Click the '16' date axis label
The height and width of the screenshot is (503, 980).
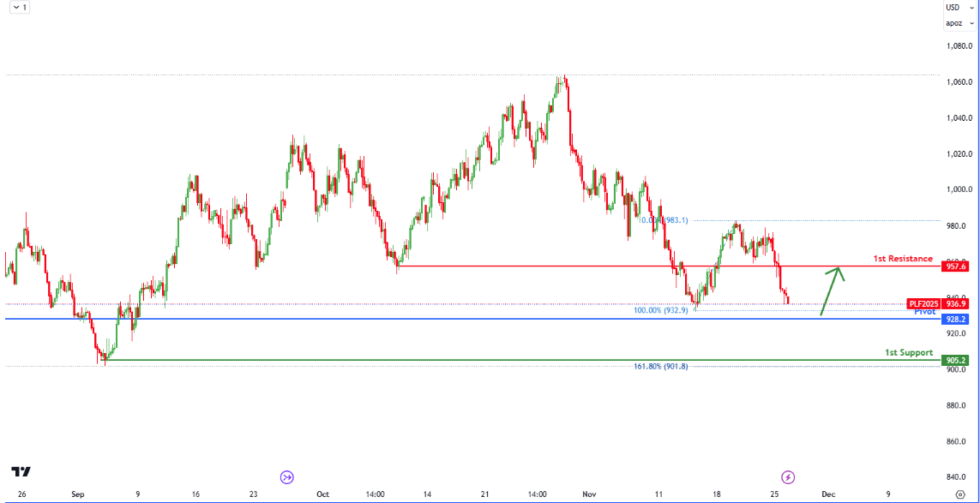[x=195, y=494]
